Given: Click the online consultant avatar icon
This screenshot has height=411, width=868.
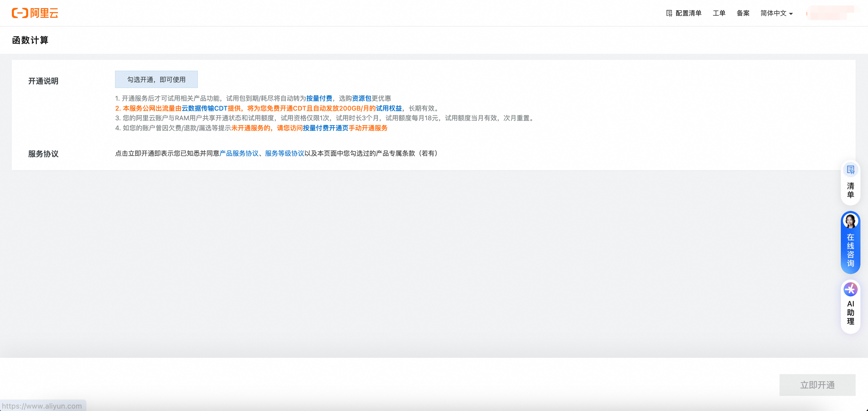Looking at the screenshot, I should [x=850, y=221].
